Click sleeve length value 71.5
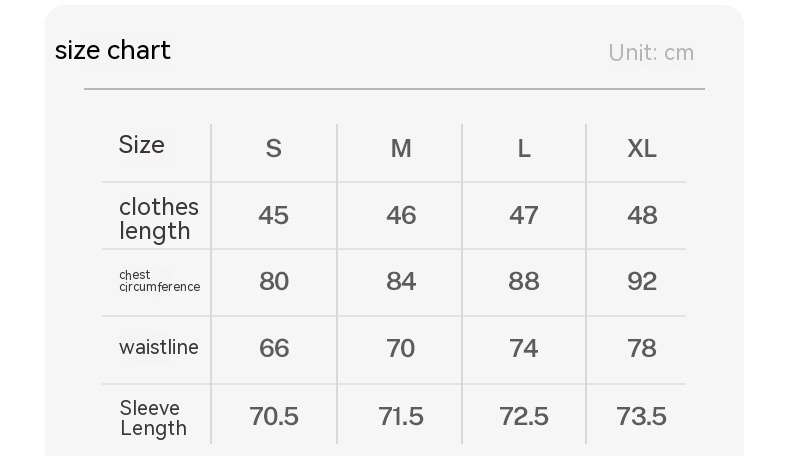The width and height of the screenshot is (790, 456). pyautogui.click(x=400, y=416)
